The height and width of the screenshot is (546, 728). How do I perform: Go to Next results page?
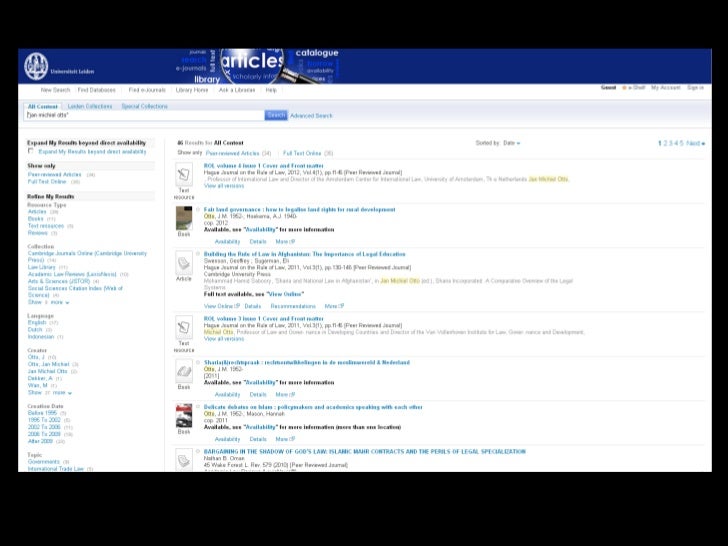tap(696, 143)
